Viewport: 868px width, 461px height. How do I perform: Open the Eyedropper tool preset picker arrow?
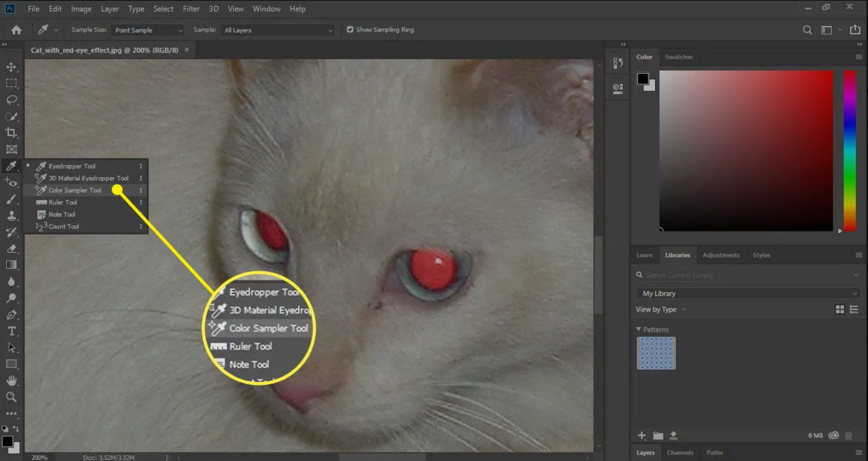[x=56, y=30]
